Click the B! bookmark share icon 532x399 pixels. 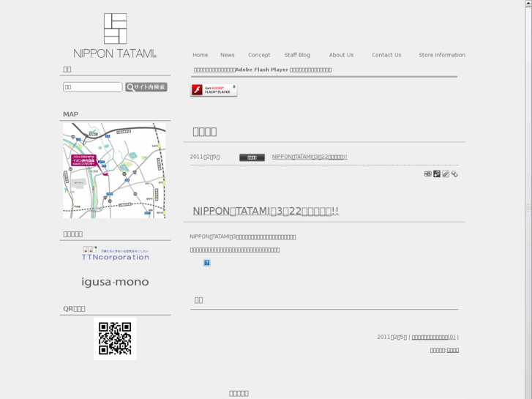(428, 174)
